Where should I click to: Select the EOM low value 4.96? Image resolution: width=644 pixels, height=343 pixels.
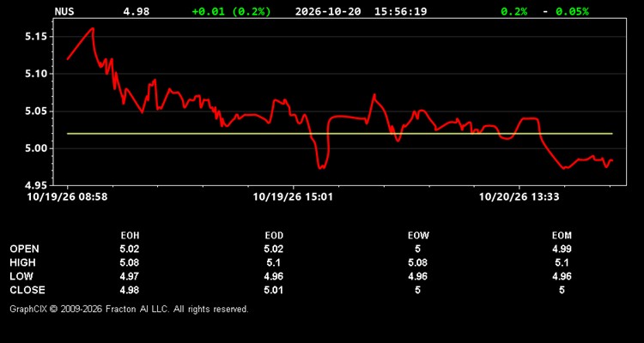(562, 276)
